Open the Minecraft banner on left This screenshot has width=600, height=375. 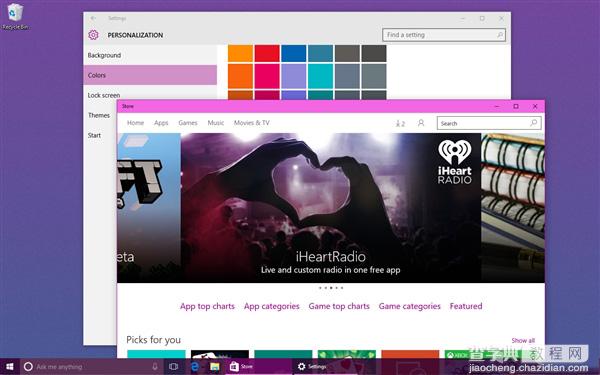(x=149, y=208)
